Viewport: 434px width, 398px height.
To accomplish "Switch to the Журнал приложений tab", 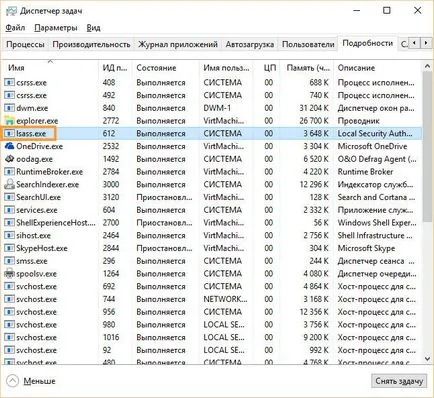I will (x=178, y=44).
